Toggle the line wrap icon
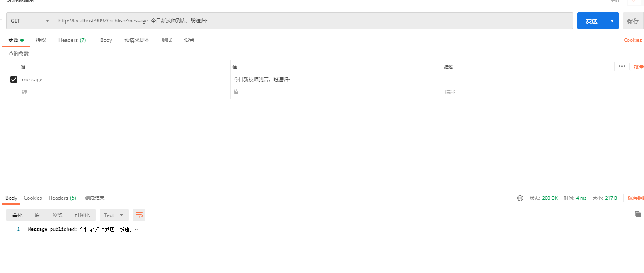This screenshot has height=273, width=644. (139, 215)
